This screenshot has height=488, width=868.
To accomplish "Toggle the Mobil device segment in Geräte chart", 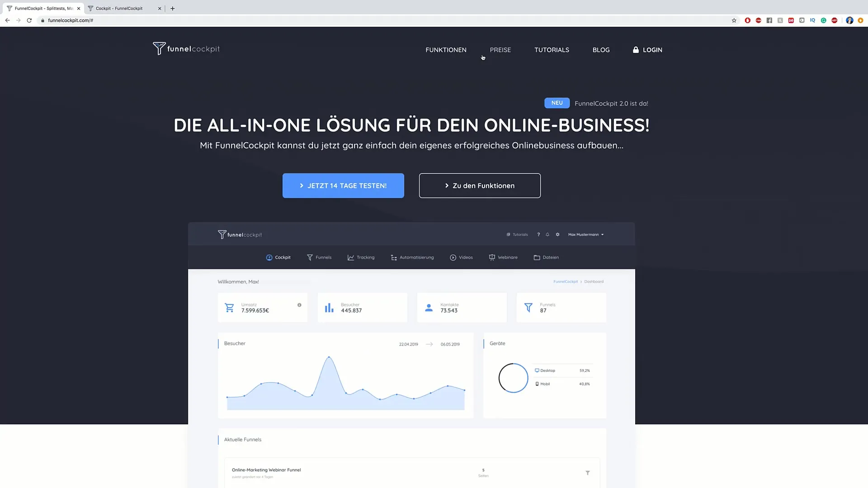I will click(544, 384).
